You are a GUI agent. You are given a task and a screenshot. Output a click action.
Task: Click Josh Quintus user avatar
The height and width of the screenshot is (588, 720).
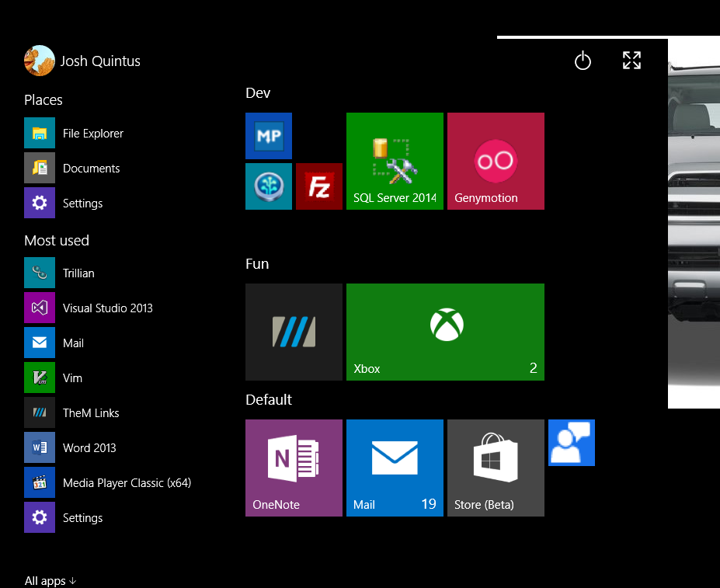pyautogui.click(x=40, y=61)
